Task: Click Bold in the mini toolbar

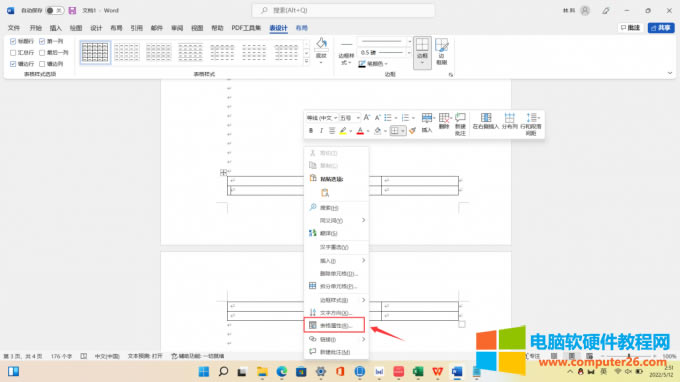Action: click(x=311, y=131)
